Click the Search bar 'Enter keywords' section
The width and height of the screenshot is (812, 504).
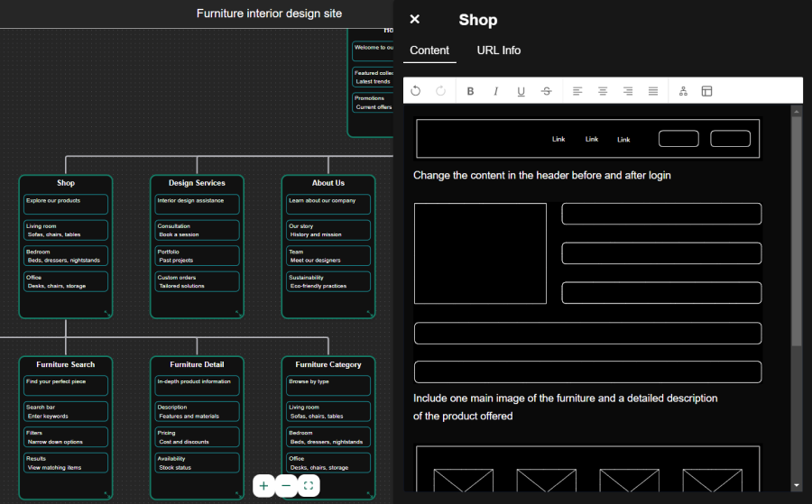pos(66,411)
